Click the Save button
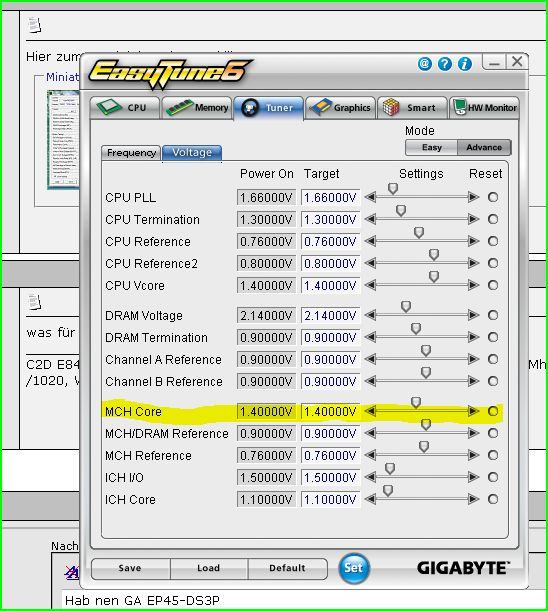 click(130, 568)
